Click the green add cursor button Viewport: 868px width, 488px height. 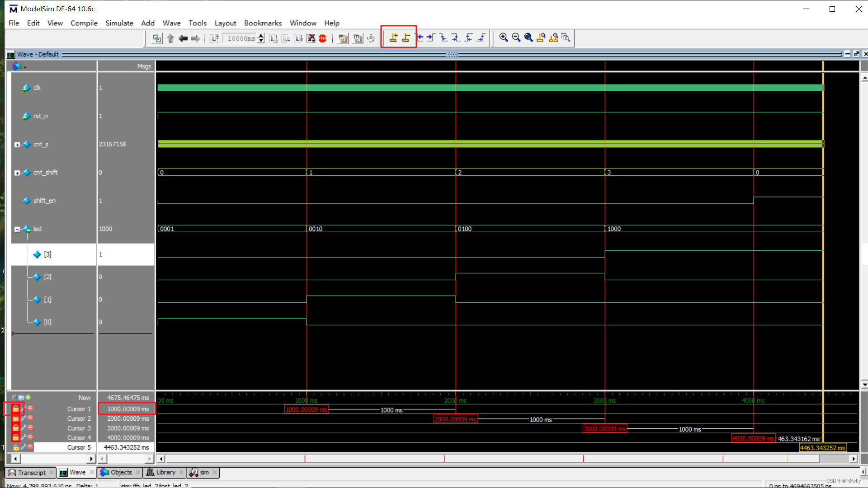point(28,398)
